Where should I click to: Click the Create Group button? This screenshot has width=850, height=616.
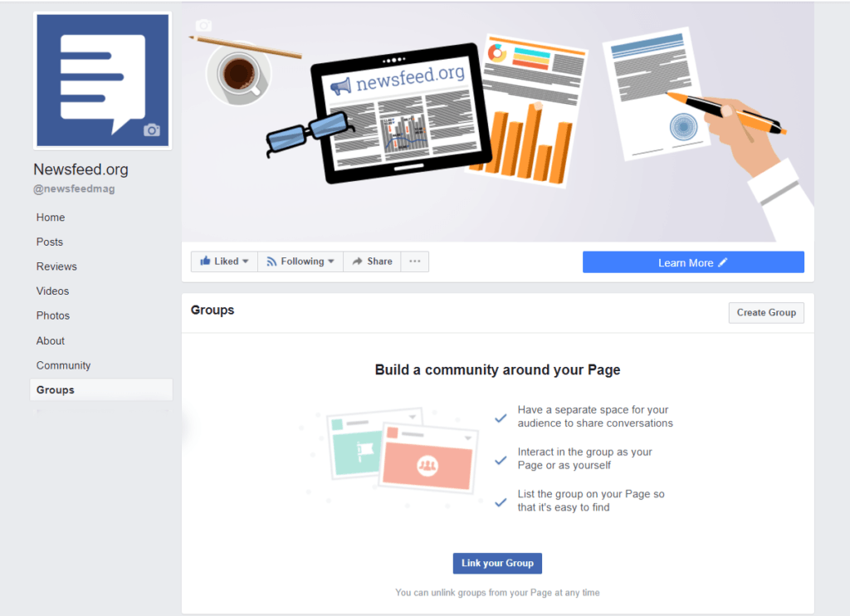766,313
